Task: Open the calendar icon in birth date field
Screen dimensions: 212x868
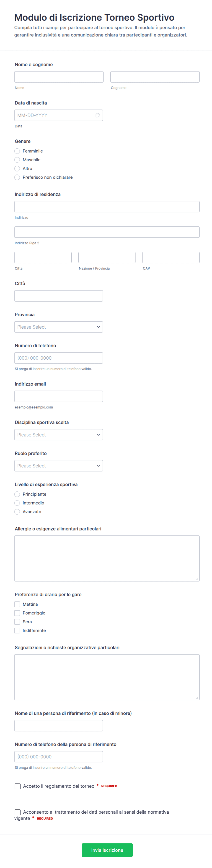Action: coord(98,115)
